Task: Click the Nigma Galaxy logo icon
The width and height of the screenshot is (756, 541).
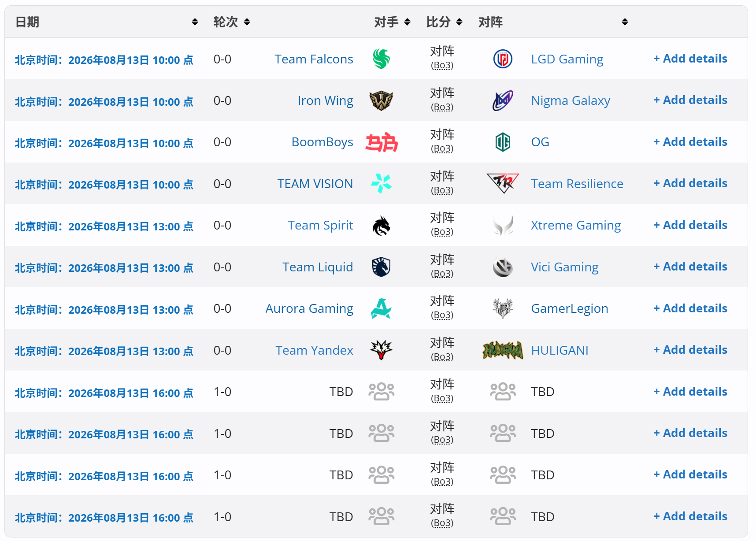Action: pos(503,100)
